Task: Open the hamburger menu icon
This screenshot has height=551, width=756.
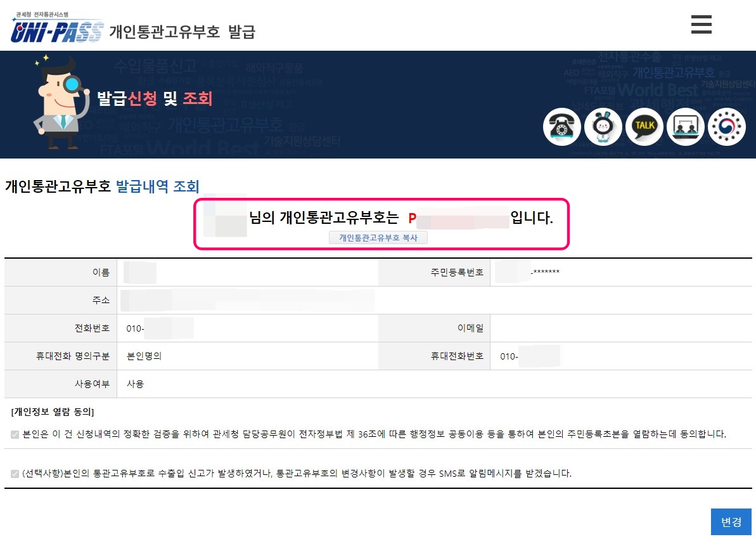Action: (x=701, y=24)
